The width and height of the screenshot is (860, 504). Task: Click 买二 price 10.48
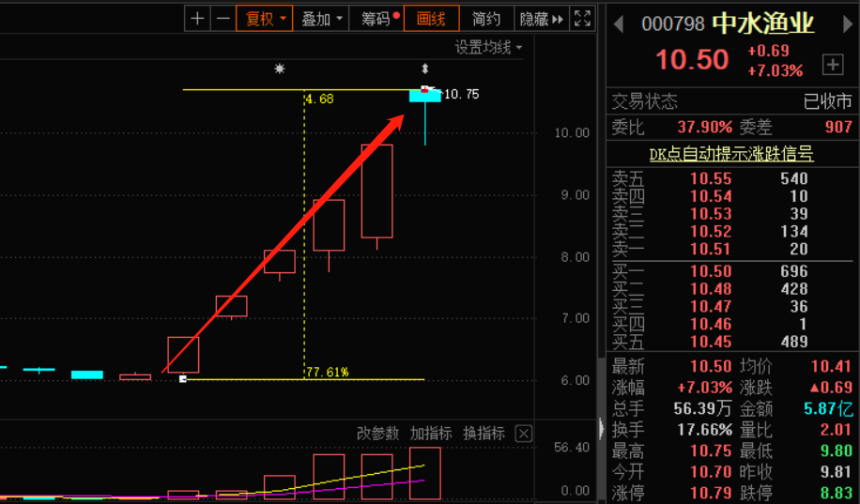pos(711,289)
